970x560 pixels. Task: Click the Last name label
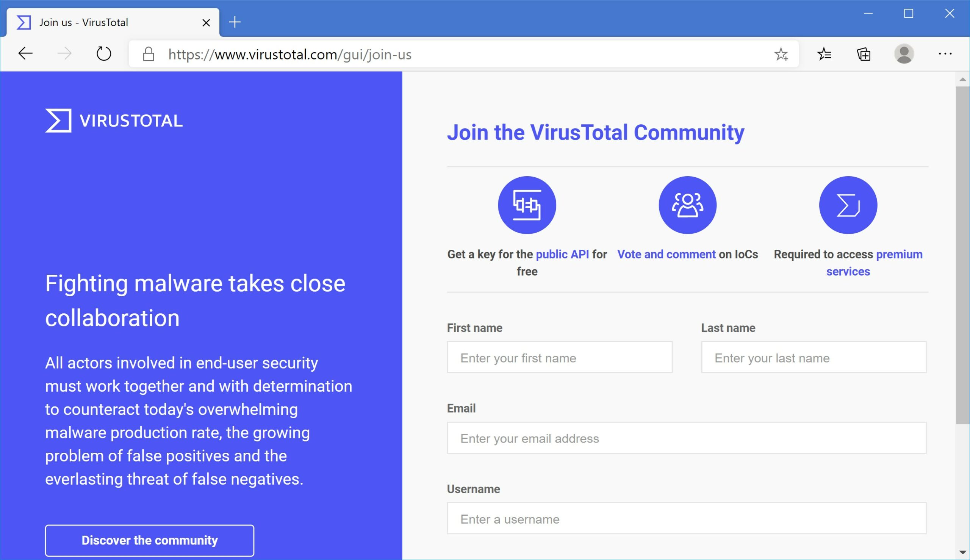pos(728,328)
